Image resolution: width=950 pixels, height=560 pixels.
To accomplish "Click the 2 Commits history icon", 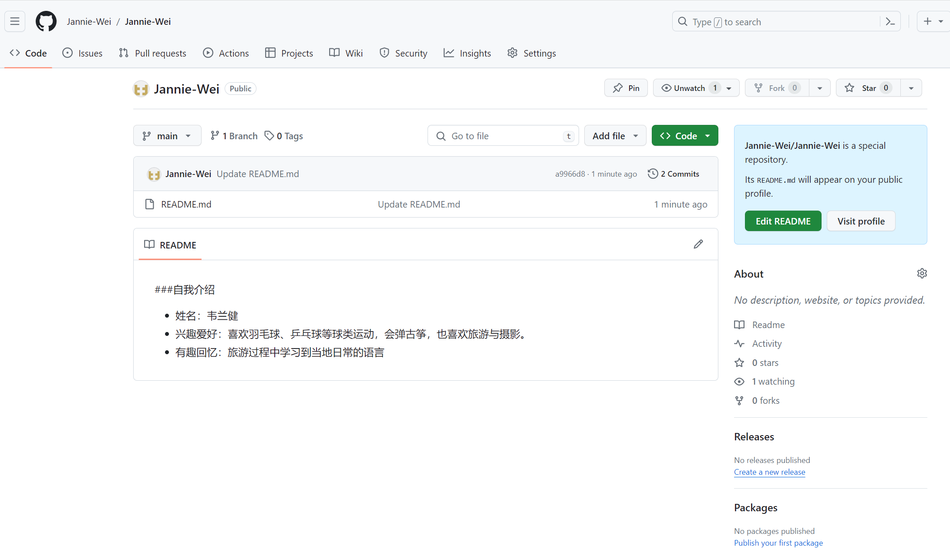I will (x=653, y=174).
